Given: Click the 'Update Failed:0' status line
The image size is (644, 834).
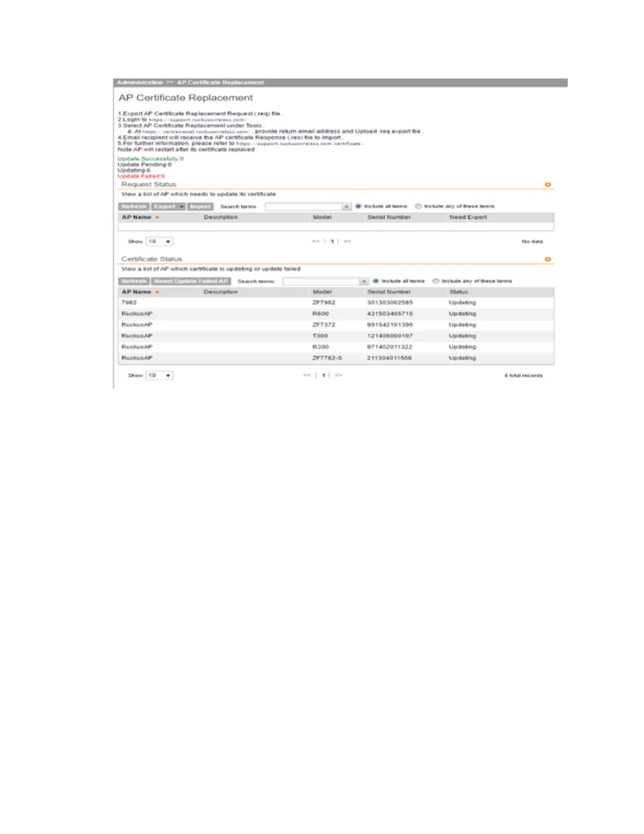Looking at the screenshot, I should 141,176.
